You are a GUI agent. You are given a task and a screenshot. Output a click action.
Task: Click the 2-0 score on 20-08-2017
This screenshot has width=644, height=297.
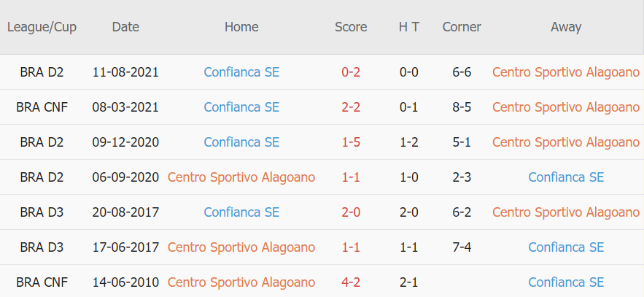pos(351,212)
